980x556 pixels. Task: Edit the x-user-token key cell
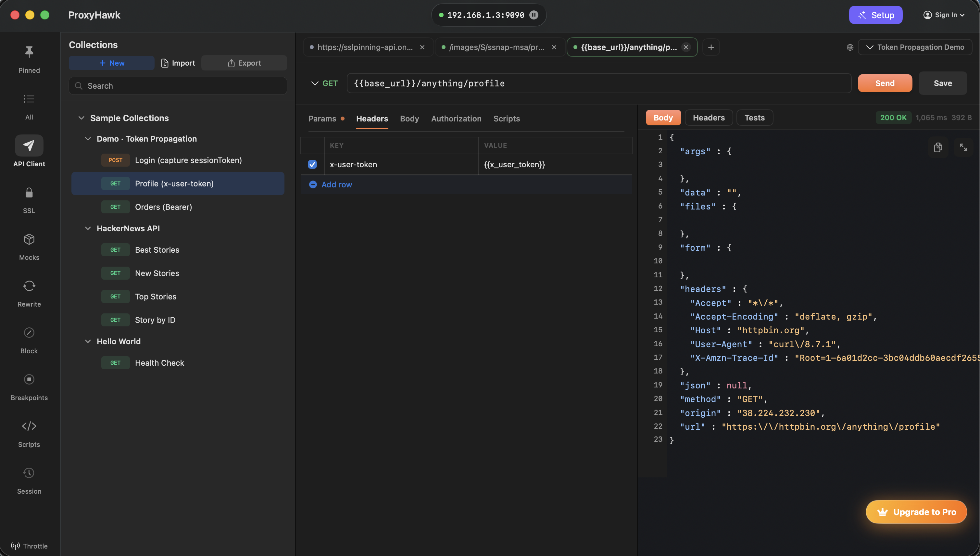click(401, 165)
